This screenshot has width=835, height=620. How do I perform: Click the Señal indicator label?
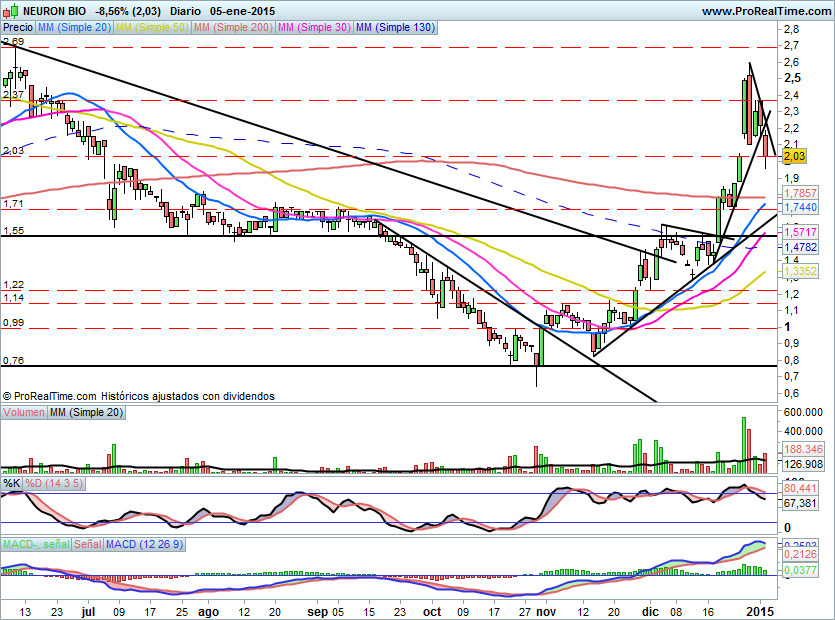coord(86,545)
